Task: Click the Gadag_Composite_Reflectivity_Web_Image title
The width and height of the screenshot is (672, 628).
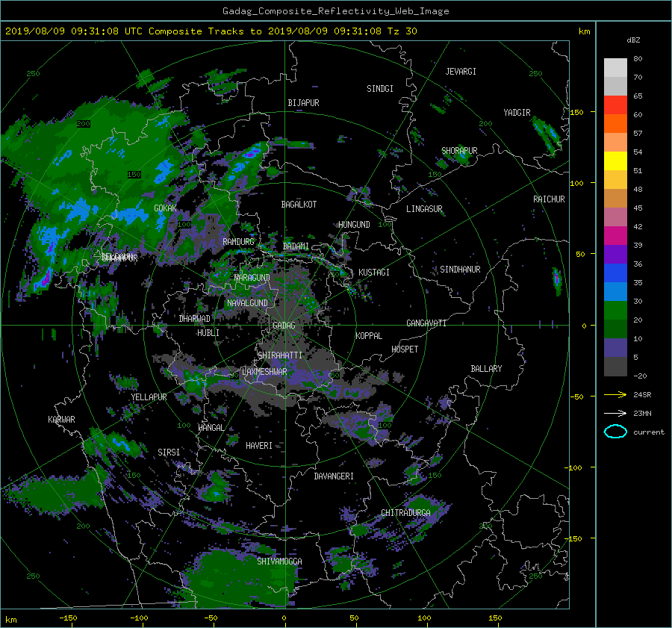Action: tap(335, 11)
